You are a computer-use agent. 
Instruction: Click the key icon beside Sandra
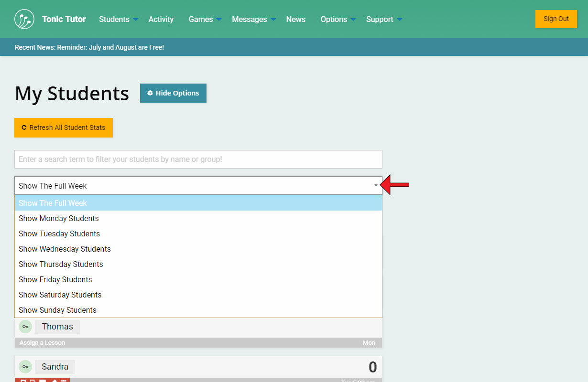point(25,367)
